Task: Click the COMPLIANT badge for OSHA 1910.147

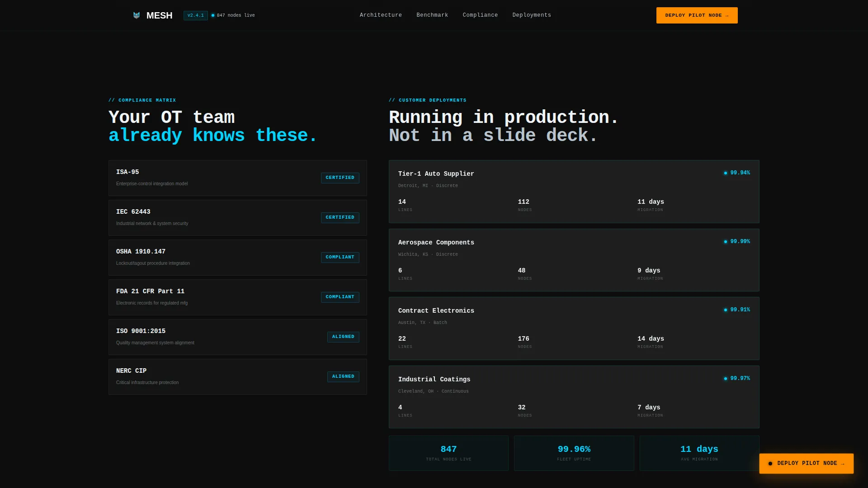Action: [x=340, y=257]
